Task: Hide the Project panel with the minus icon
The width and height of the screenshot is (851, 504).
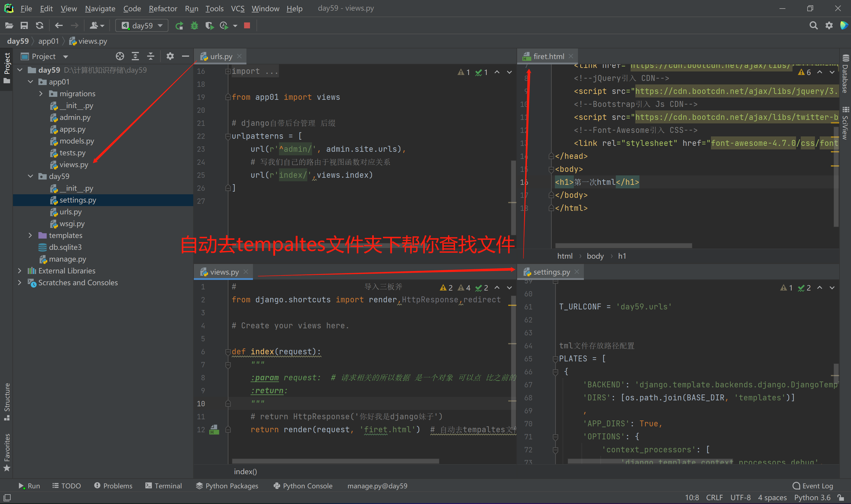Action: tap(185, 56)
